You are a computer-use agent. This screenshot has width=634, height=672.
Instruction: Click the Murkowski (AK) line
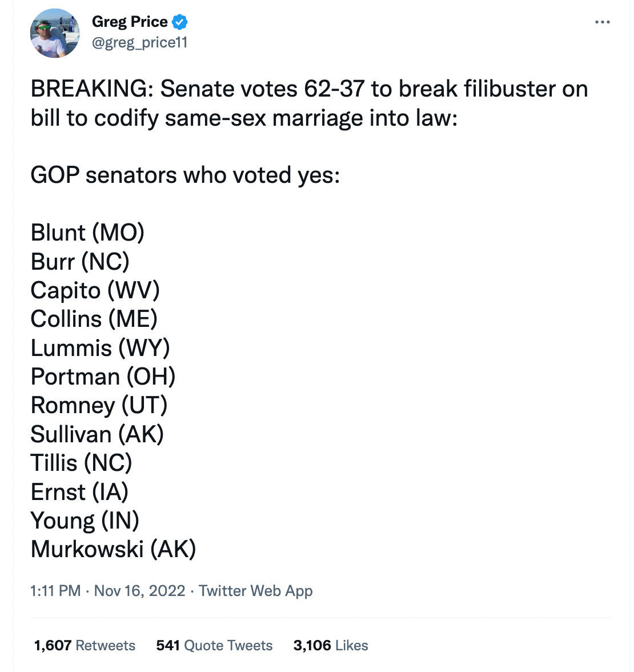113,550
